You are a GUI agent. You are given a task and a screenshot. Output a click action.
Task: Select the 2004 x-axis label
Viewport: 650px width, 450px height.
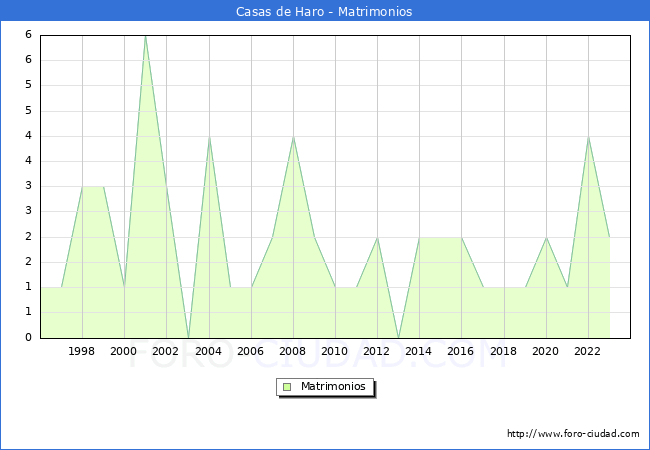209,351
